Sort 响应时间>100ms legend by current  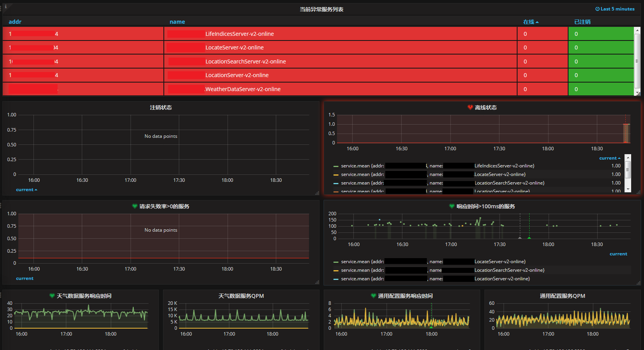point(618,254)
